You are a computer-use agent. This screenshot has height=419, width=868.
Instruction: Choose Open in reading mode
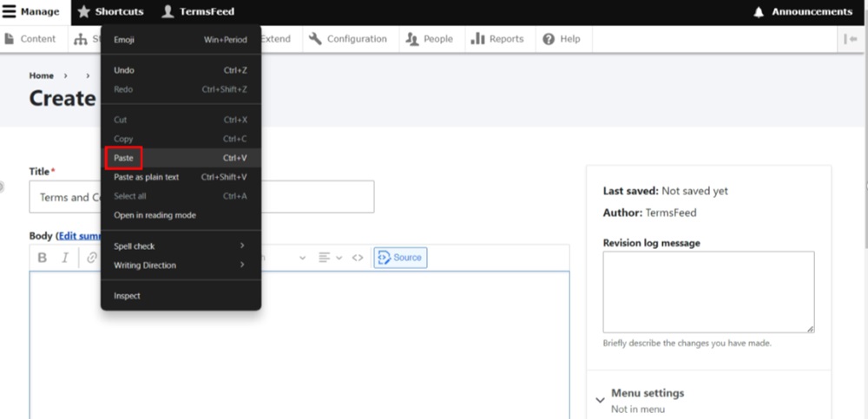click(181, 215)
